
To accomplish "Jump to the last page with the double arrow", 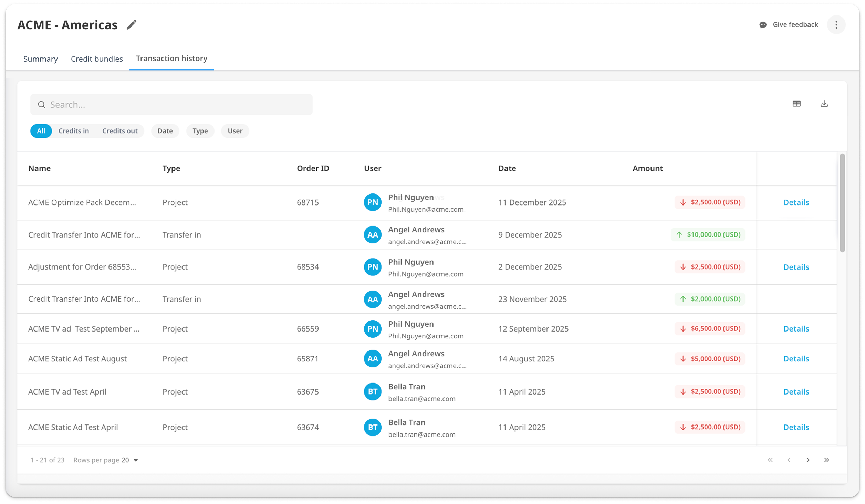I will [x=826, y=460].
